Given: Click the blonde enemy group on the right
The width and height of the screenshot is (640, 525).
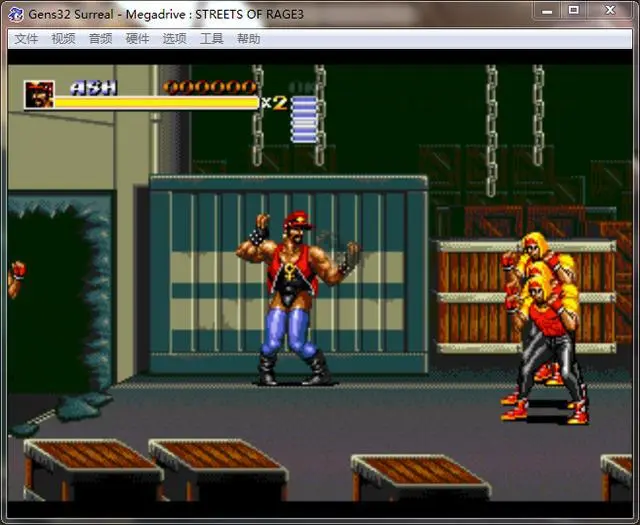Looking at the screenshot, I should (x=545, y=327).
